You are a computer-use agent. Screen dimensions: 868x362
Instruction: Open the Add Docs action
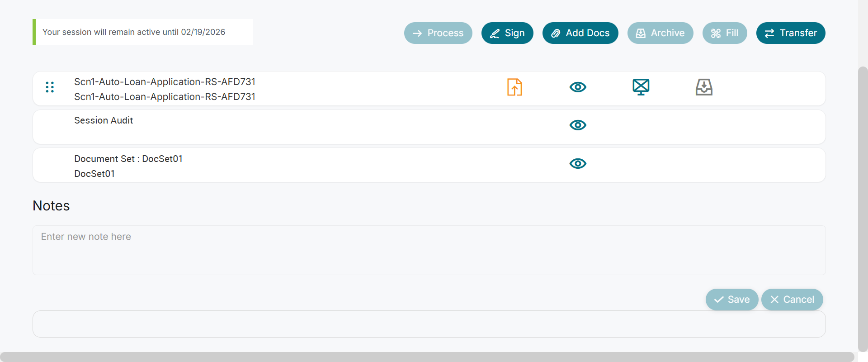[580, 33]
